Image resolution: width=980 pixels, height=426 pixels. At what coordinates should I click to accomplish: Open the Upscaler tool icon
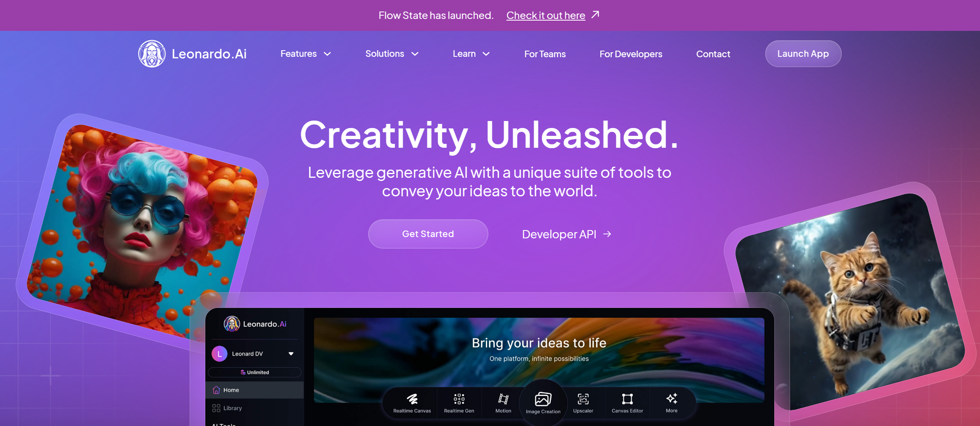coord(583,398)
